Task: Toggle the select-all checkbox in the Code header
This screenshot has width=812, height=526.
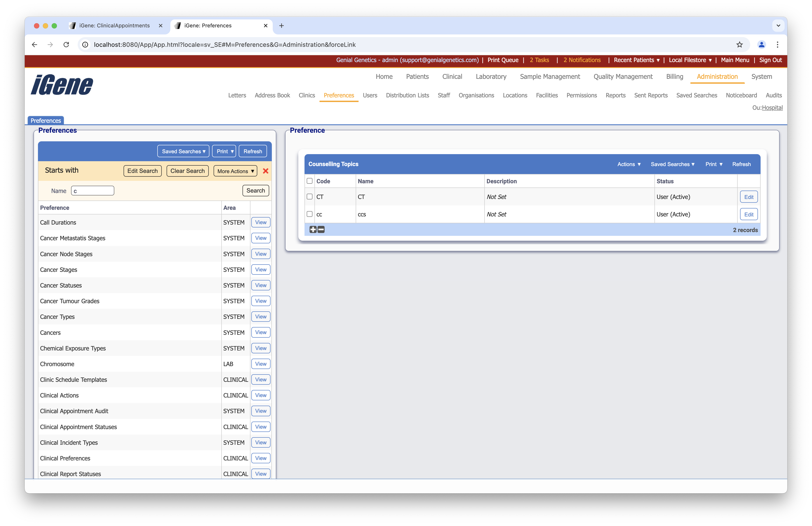Action: pyautogui.click(x=309, y=181)
